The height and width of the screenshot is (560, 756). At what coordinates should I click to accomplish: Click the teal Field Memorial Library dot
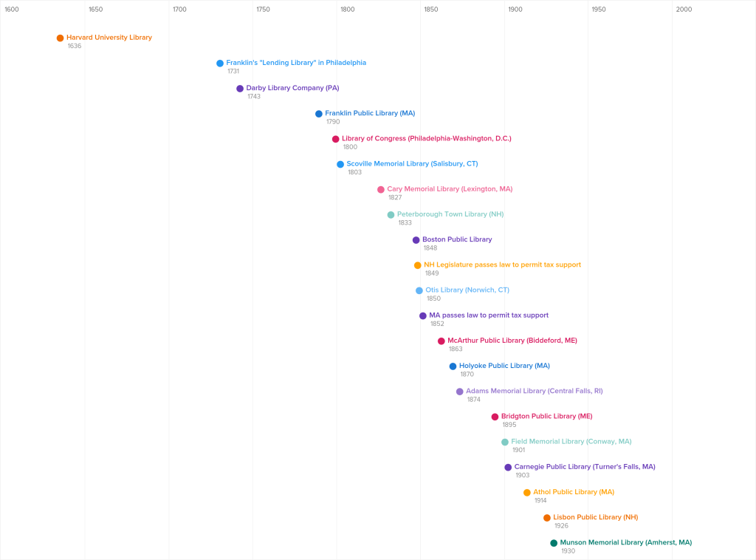pyautogui.click(x=505, y=442)
